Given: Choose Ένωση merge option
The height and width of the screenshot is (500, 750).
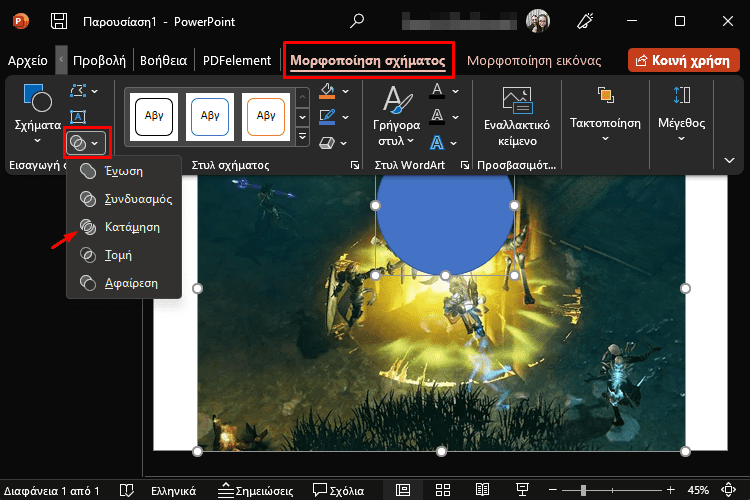Looking at the screenshot, I should [x=124, y=171].
